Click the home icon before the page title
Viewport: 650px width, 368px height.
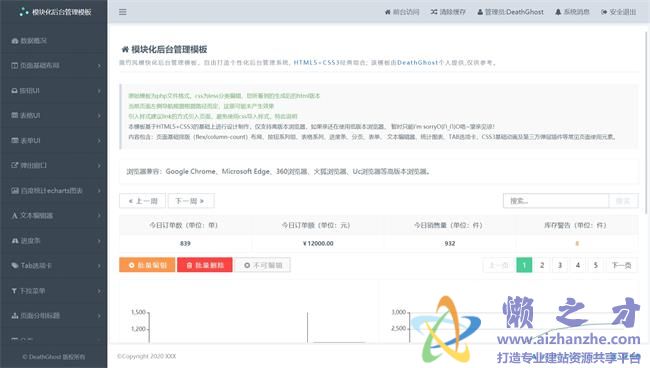pyautogui.click(x=125, y=50)
